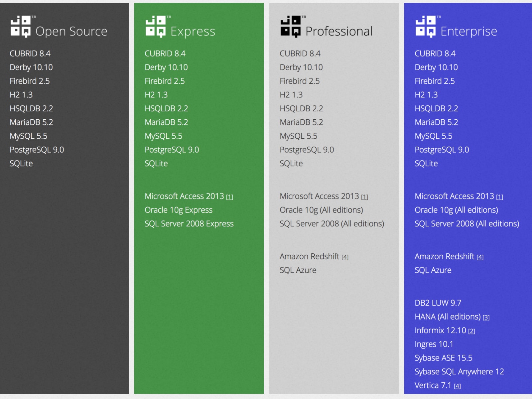Click SQL Server 2008 Express entry
The image size is (532, 399).
(189, 224)
